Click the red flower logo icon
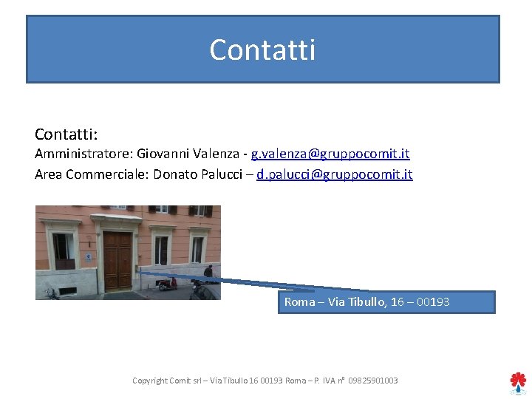 pyautogui.click(x=518, y=383)
